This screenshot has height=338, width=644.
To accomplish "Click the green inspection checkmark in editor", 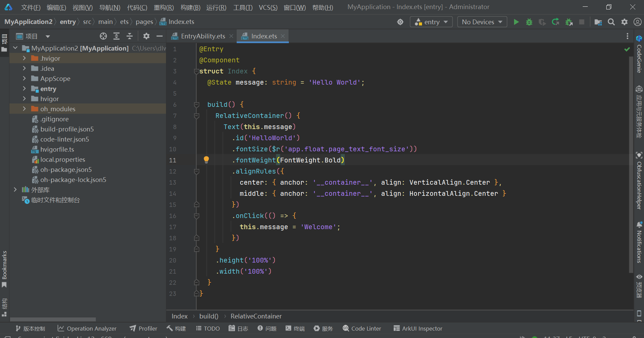I will click(x=627, y=49).
